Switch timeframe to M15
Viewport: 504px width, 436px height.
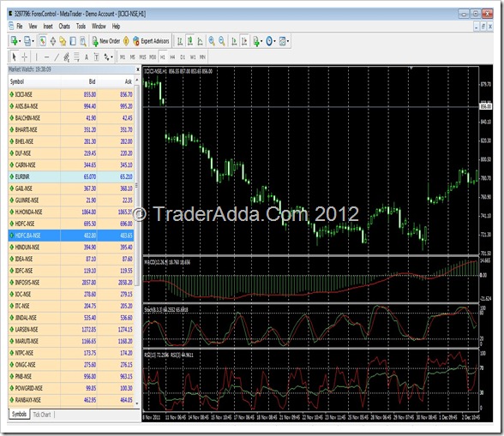(142, 57)
